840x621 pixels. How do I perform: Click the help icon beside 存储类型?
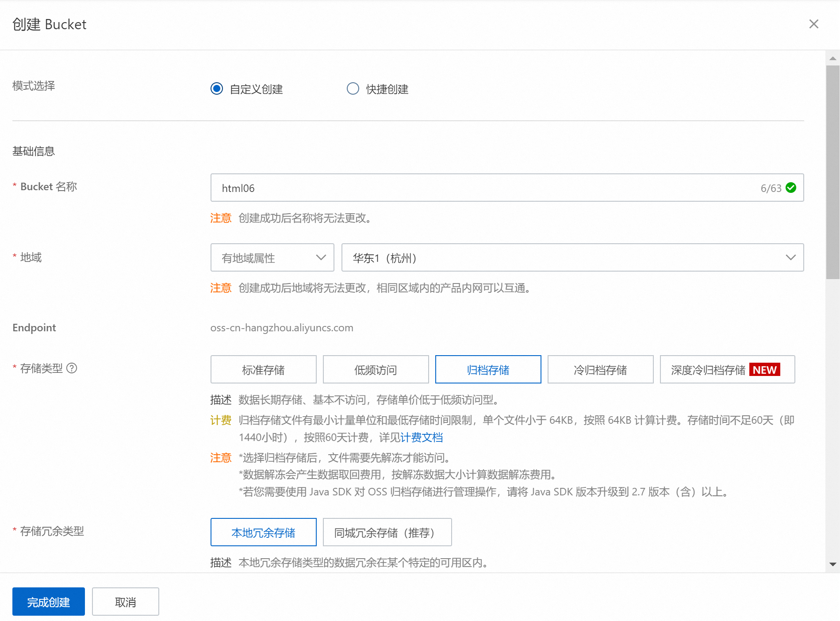[72, 368]
